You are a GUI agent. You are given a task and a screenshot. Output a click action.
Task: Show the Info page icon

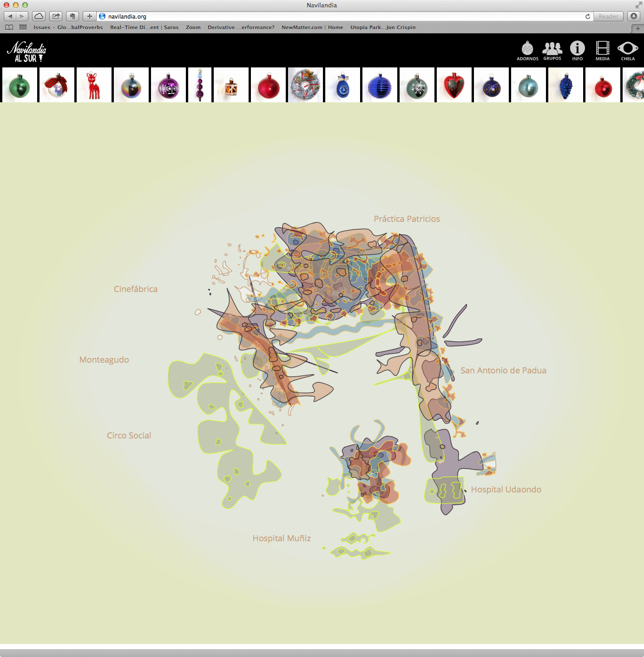[578, 51]
